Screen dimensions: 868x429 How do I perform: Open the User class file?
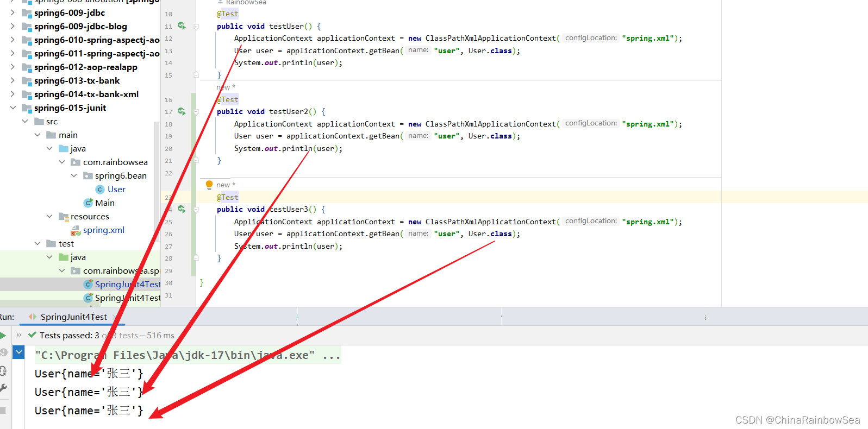[x=116, y=190]
